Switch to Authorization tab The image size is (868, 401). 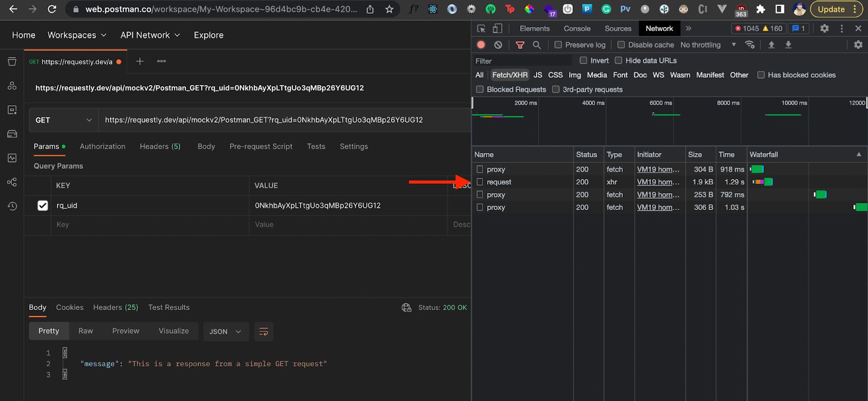pyautogui.click(x=103, y=147)
